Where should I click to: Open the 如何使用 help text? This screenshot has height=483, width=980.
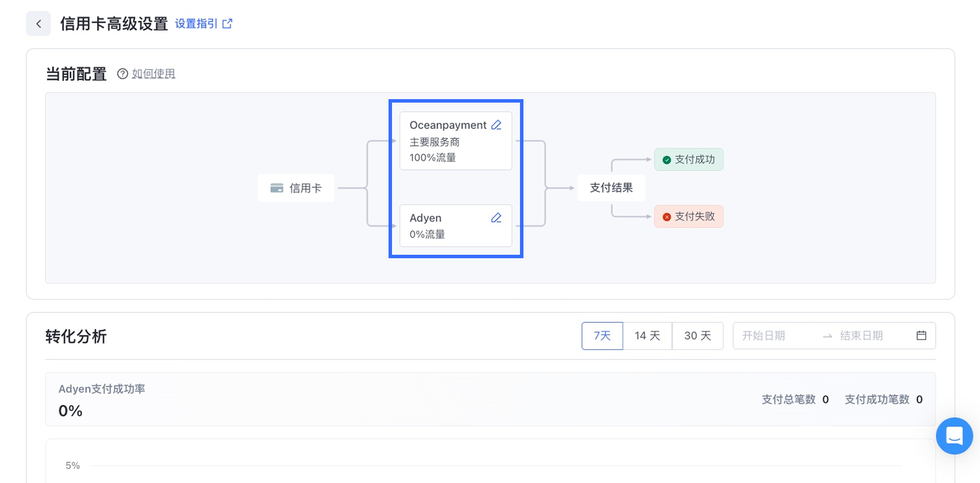pos(153,74)
